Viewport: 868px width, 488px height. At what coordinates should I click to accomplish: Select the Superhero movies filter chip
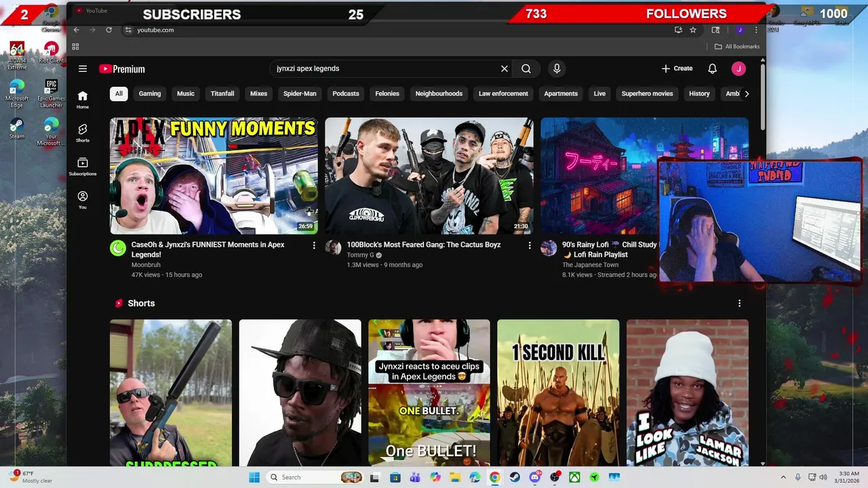coord(647,94)
